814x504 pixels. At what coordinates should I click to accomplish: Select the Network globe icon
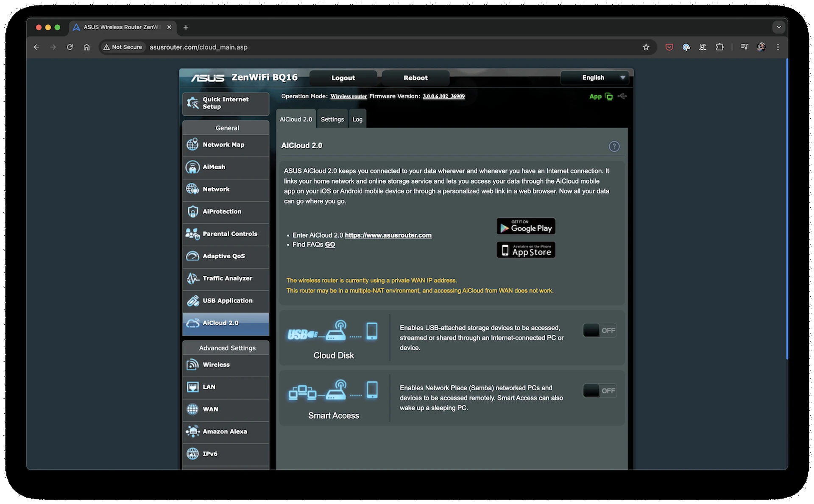pyautogui.click(x=192, y=189)
